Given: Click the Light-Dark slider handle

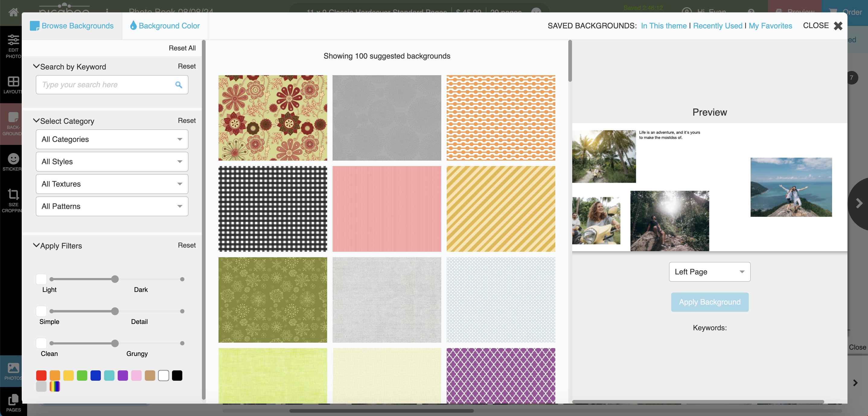Looking at the screenshot, I should pyautogui.click(x=115, y=279).
